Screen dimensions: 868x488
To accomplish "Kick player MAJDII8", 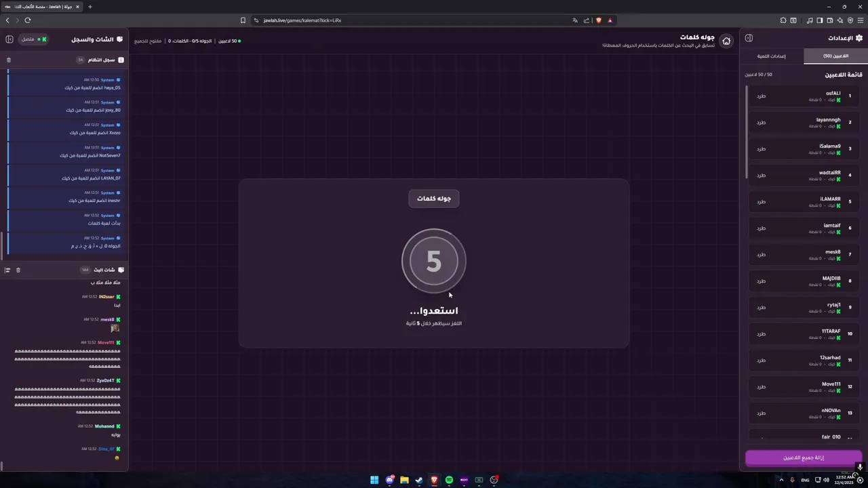I will (761, 281).
